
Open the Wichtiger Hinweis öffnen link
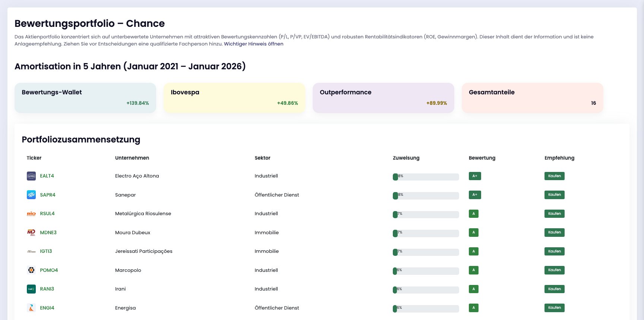pos(253,44)
